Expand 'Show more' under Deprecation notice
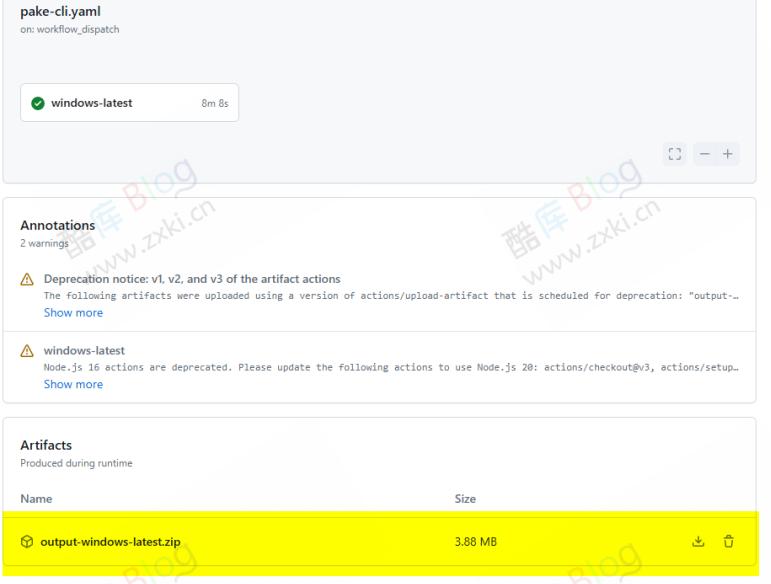 point(73,313)
